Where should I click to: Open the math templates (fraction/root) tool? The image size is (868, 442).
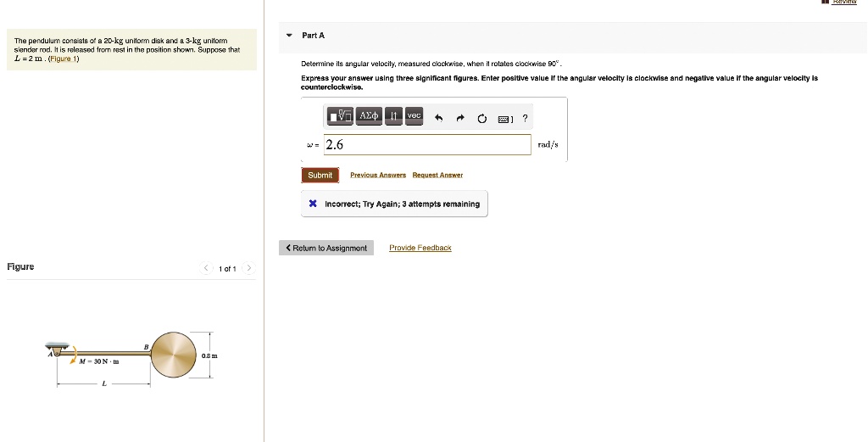[x=340, y=116]
